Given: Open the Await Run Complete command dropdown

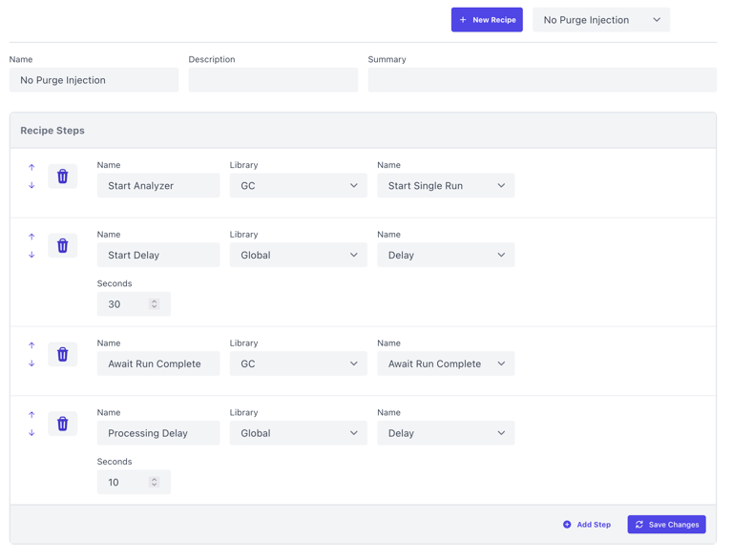Looking at the screenshot, I should click(445, 363).
